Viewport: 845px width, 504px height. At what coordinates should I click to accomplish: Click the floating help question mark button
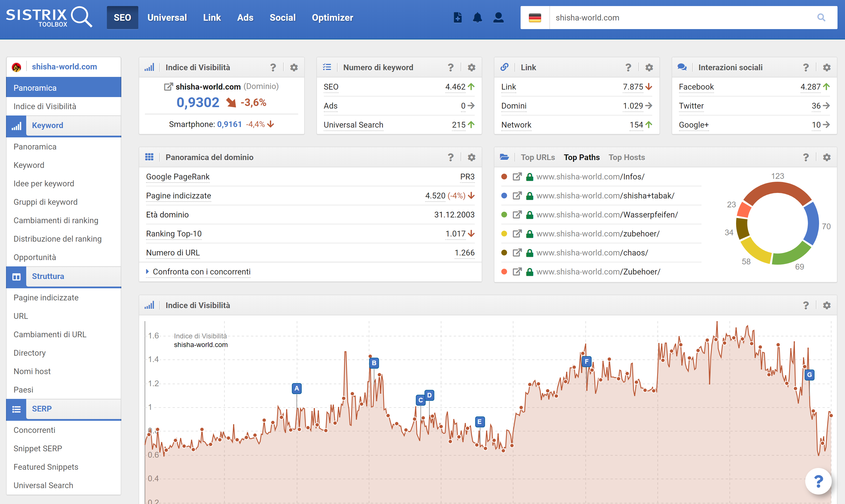(x=818, y=481)
